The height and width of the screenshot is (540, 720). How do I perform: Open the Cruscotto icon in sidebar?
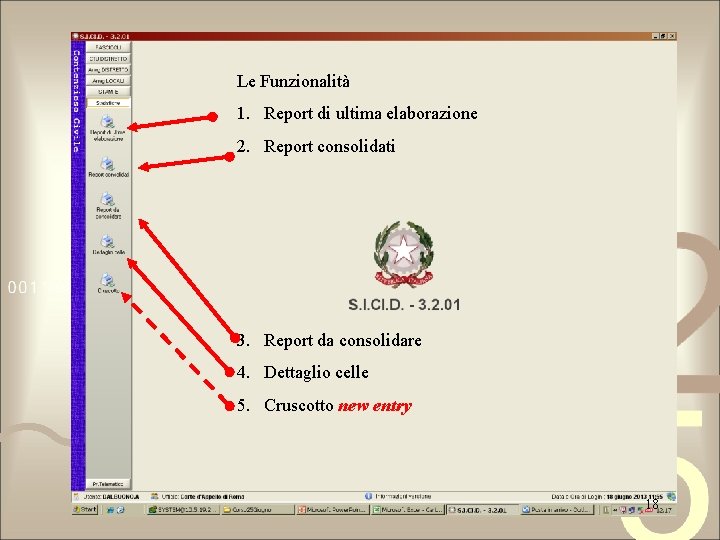coord(107,280)
